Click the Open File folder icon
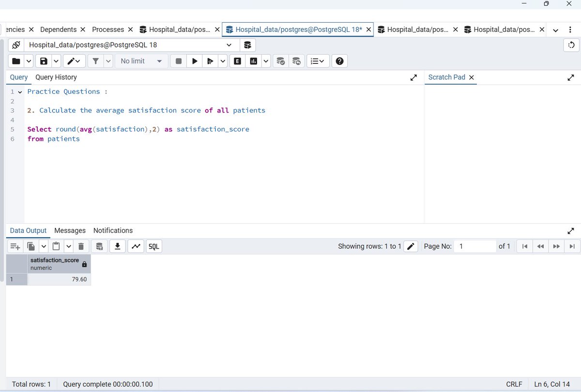 [16, 61]
